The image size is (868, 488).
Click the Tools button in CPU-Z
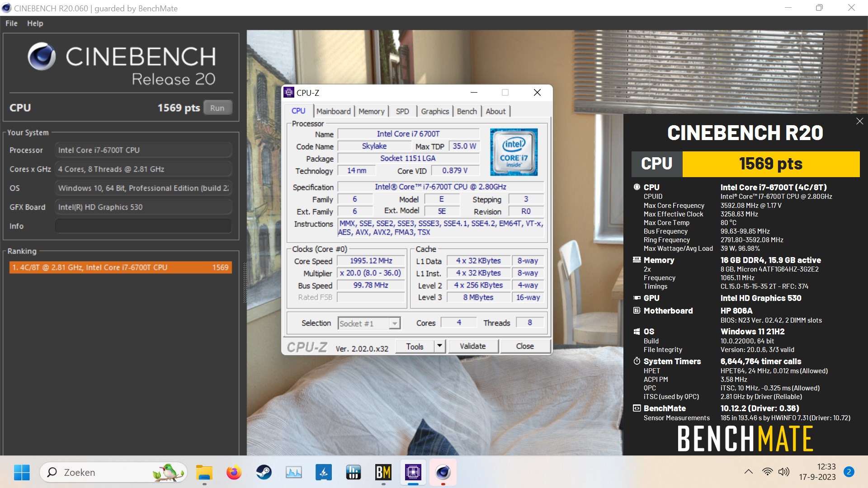[415, 346]
